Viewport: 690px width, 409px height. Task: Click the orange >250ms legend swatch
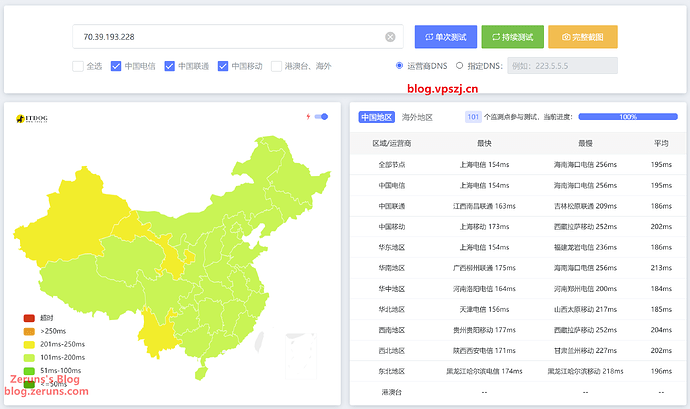coord(29,331)
